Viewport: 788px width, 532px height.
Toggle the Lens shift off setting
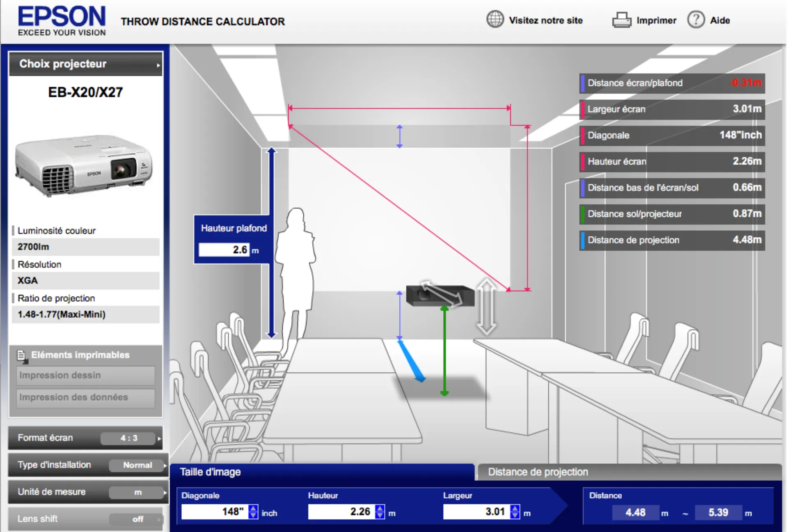[137, 519]
